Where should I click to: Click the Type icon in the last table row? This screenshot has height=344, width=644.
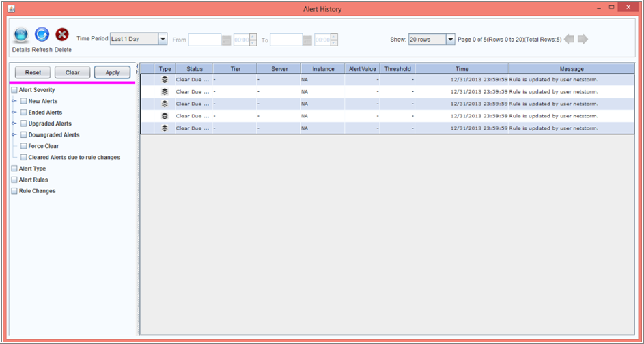pos(165,128)
